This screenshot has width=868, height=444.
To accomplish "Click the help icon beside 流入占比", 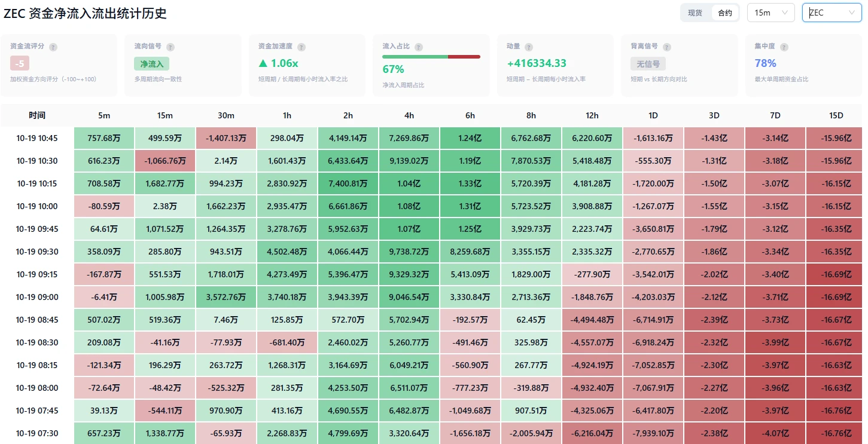I will [x=419, y=47].
